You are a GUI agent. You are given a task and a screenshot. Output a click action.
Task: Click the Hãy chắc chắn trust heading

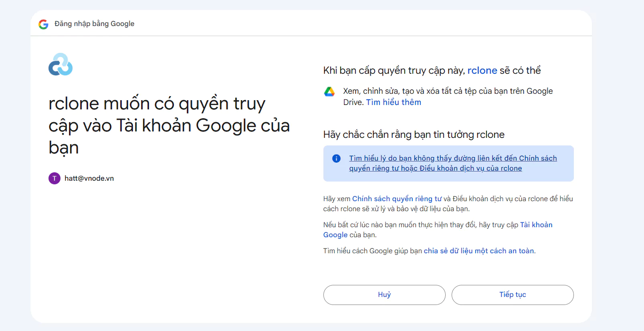tap(414, 135)
